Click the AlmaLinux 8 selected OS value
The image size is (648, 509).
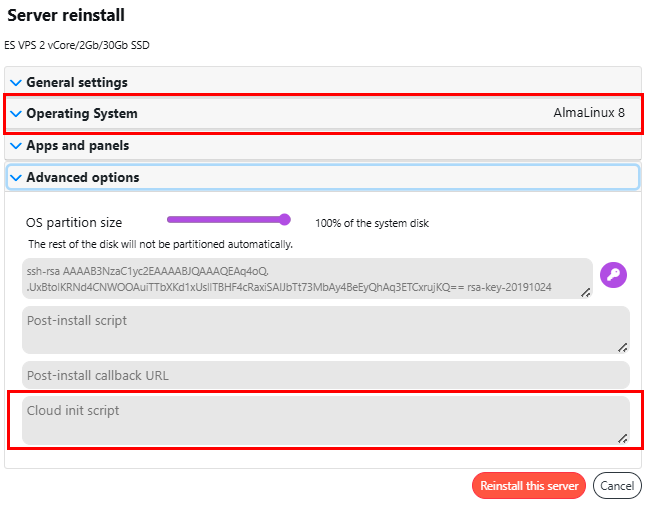point(589,114)
